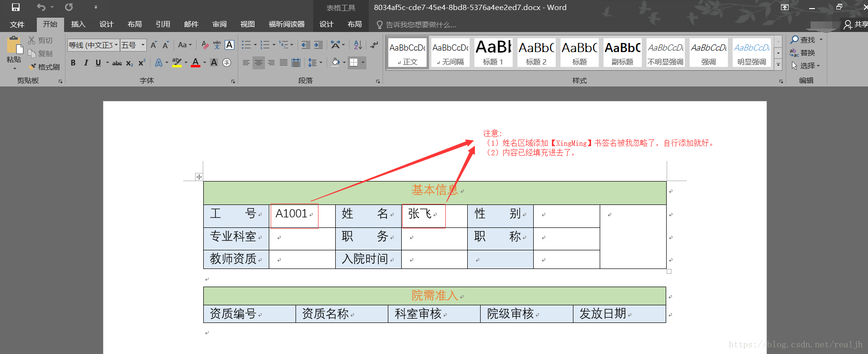Toggle show paragraph marks
Screen dimensions: 868x354
[x=374, y=45]
